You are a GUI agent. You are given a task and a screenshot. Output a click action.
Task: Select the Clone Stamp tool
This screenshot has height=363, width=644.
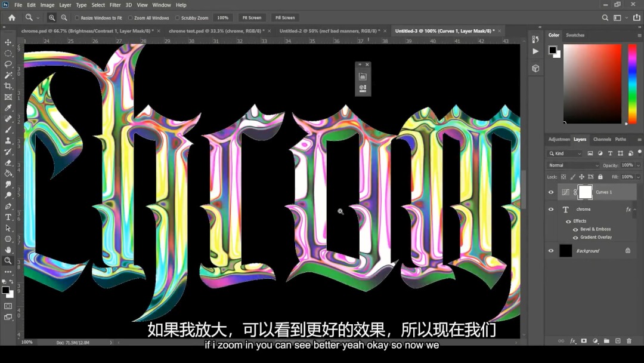coord(8,140)
